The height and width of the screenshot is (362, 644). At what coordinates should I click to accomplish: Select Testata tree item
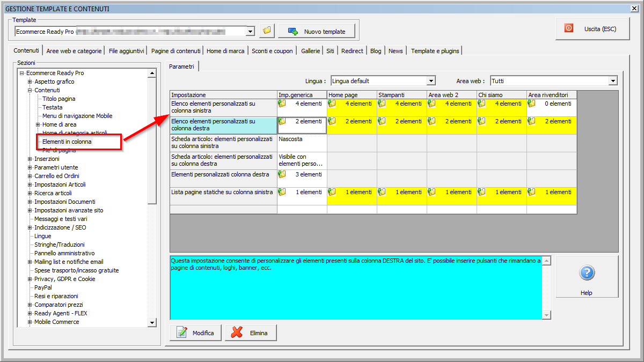(x=53, y=107)
